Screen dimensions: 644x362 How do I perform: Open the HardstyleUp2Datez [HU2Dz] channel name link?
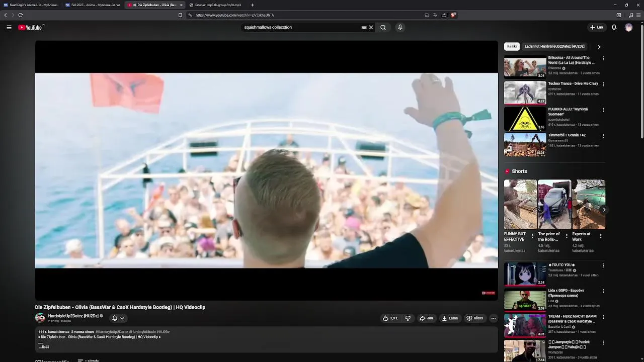tap(73, 316)
